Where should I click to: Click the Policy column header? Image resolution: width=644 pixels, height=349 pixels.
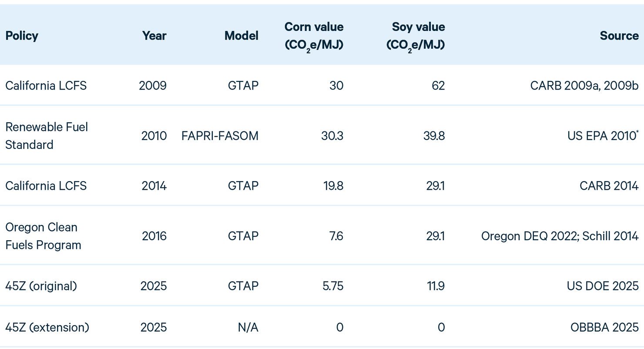(22, 36)
